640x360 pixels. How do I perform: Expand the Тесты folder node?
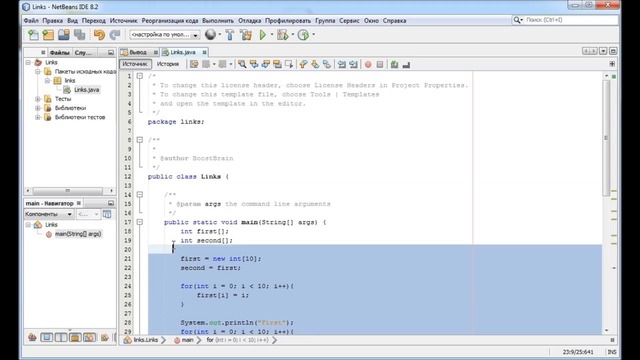[38, 99]
